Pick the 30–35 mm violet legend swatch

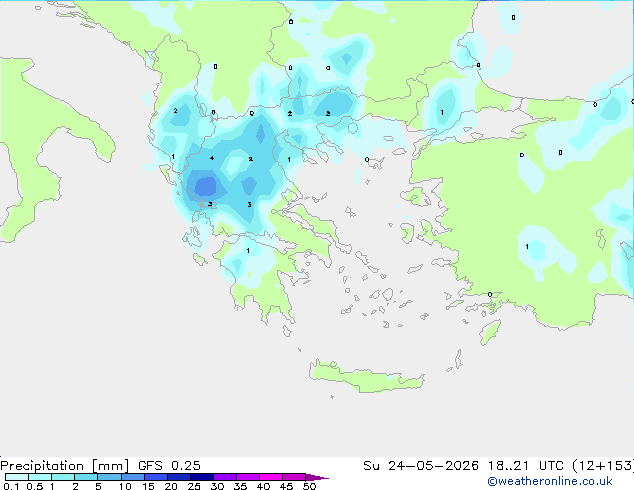225,477
